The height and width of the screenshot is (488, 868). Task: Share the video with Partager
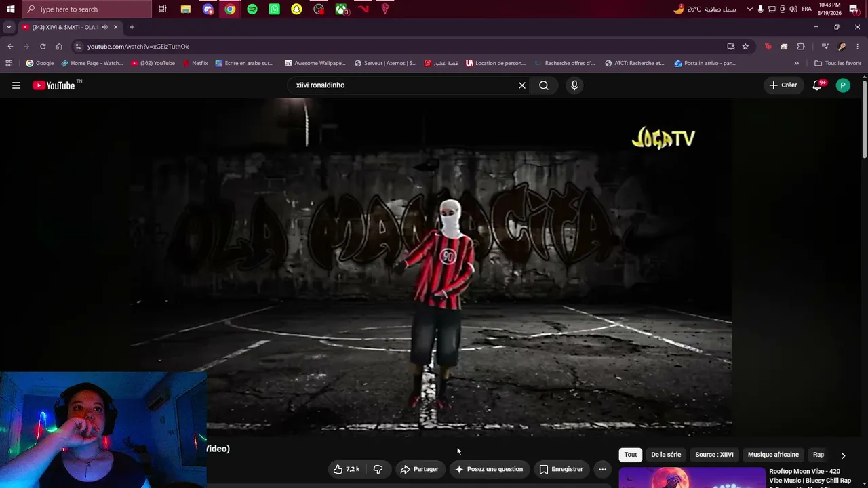(419, 469)
